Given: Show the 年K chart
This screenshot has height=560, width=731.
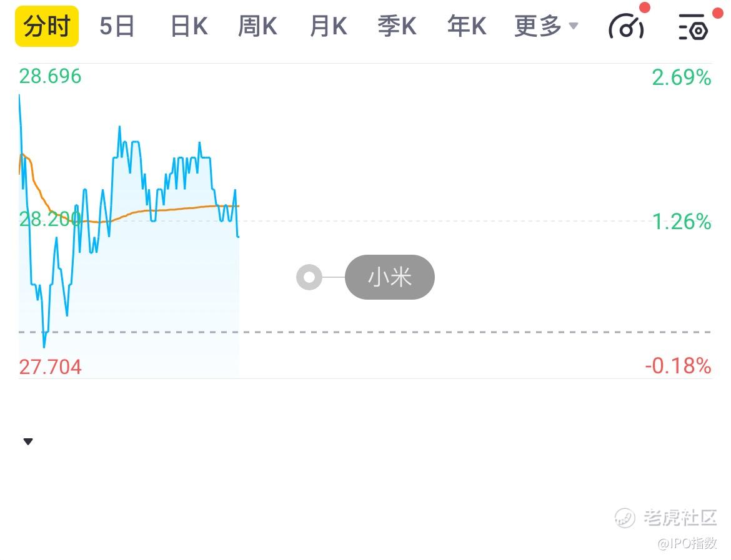Looking at the screenshot, I should coord(466,27).
